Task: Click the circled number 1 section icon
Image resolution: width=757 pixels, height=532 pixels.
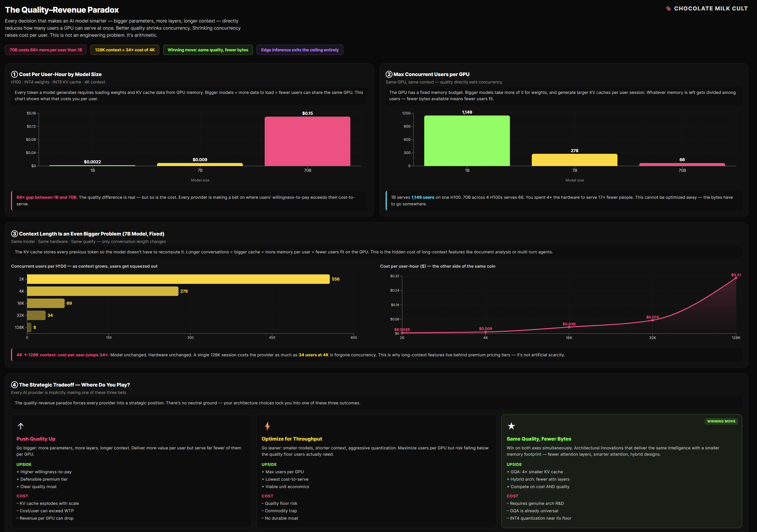Action: point(15,74)
